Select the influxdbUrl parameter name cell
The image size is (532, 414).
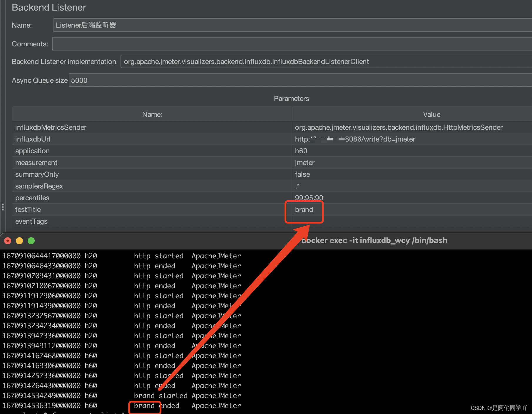[152, 139]
